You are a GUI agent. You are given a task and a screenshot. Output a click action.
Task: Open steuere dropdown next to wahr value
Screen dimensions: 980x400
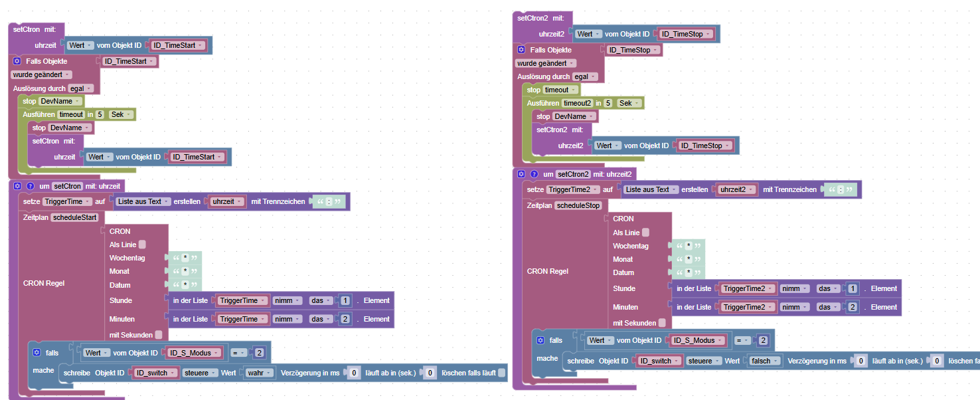(200, 373)
